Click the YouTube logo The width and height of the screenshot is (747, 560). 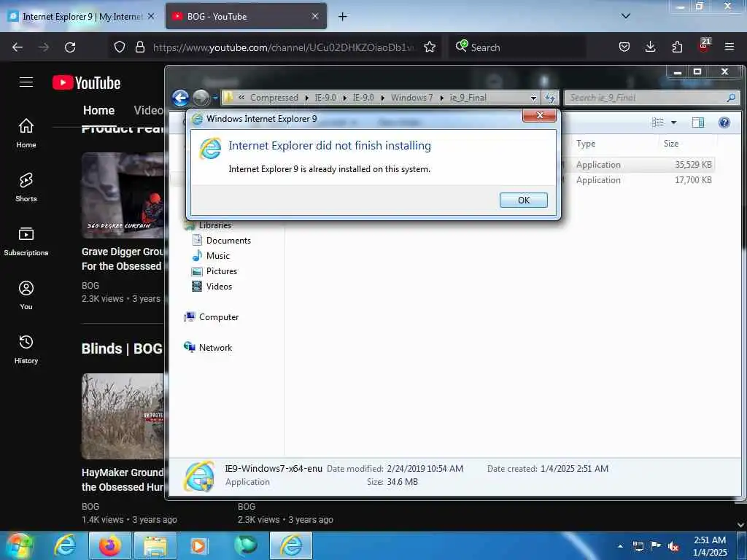[x=86, y=83]
